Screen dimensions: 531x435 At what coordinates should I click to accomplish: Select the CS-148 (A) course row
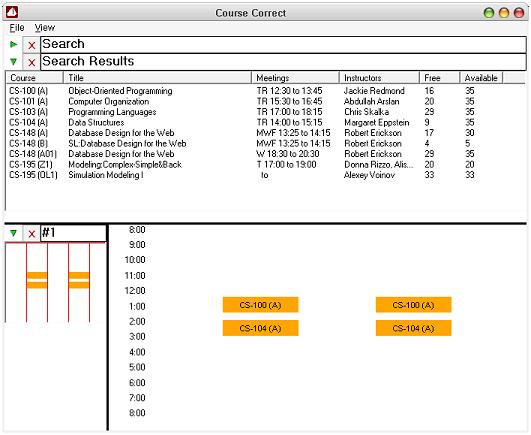[x=266, y=133]
